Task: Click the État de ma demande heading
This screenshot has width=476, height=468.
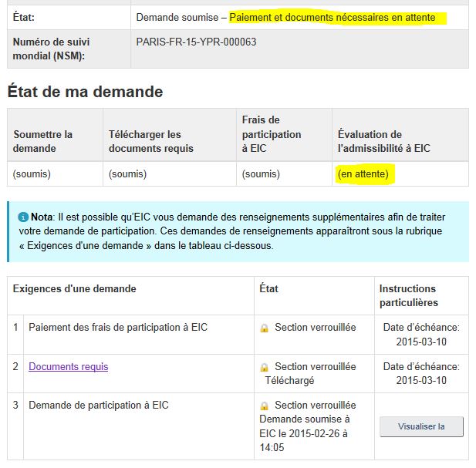Action: click(x=85, y=92)
